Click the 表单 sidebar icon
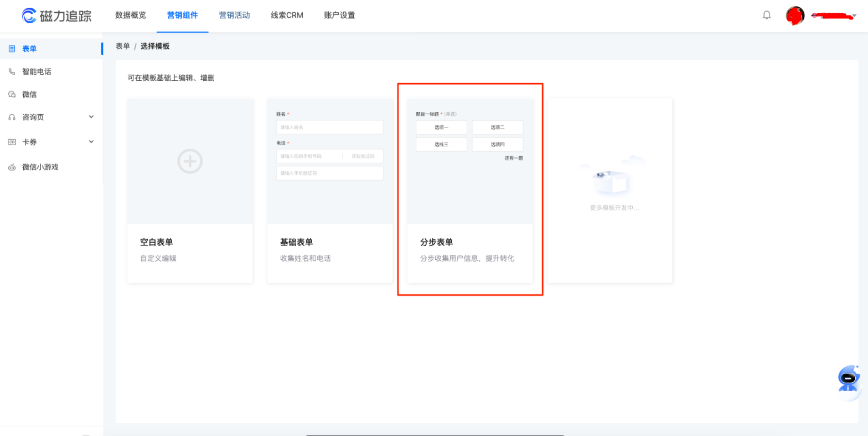The image size is (868, 436). click(x=12, y=49)
